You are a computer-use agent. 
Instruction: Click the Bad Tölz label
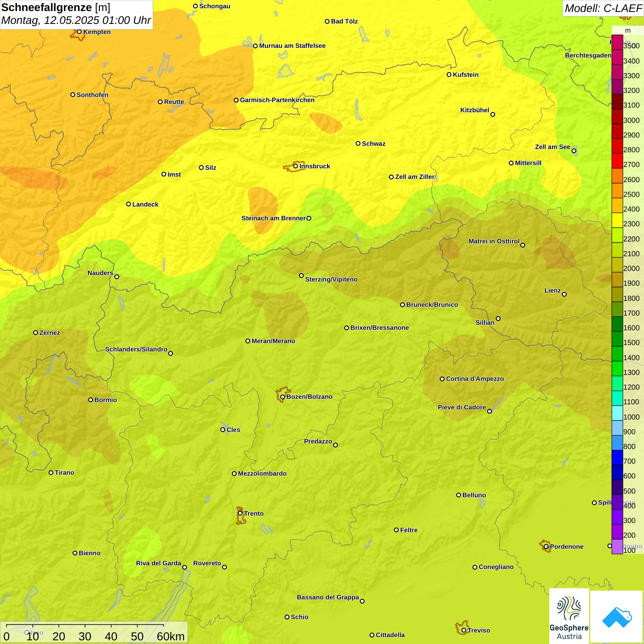pos(344,21)
